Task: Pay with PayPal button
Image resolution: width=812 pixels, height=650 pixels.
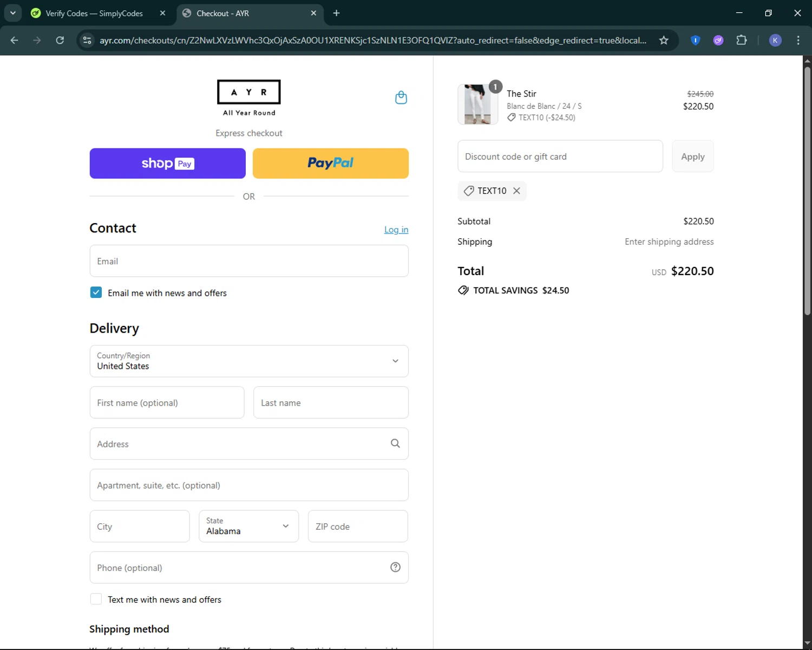Action: click(331, 163)
